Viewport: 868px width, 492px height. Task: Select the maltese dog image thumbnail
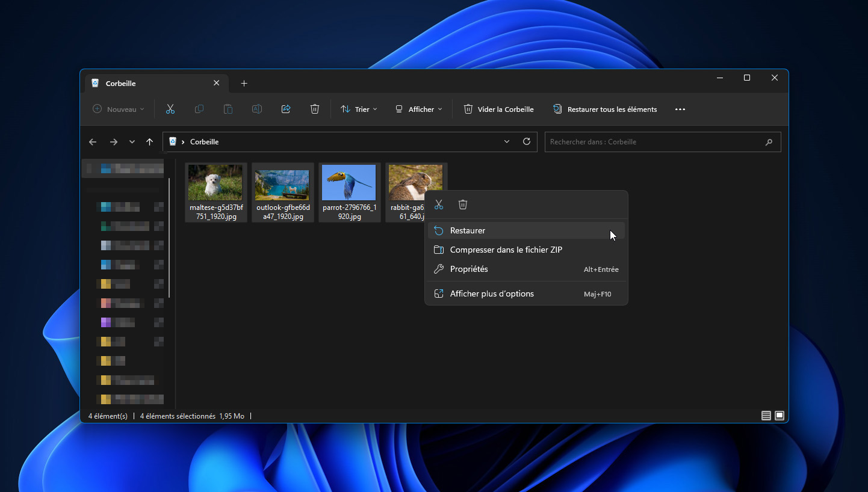tap(215, 182)
